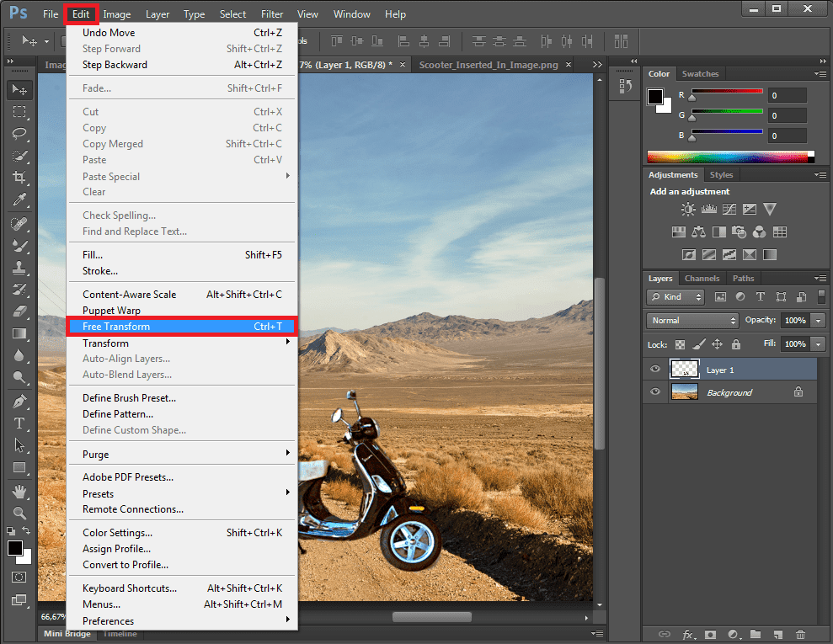
Task: Click the Layer 1 thumbnail
Action: pyautogui.click(x=684, y=369)
